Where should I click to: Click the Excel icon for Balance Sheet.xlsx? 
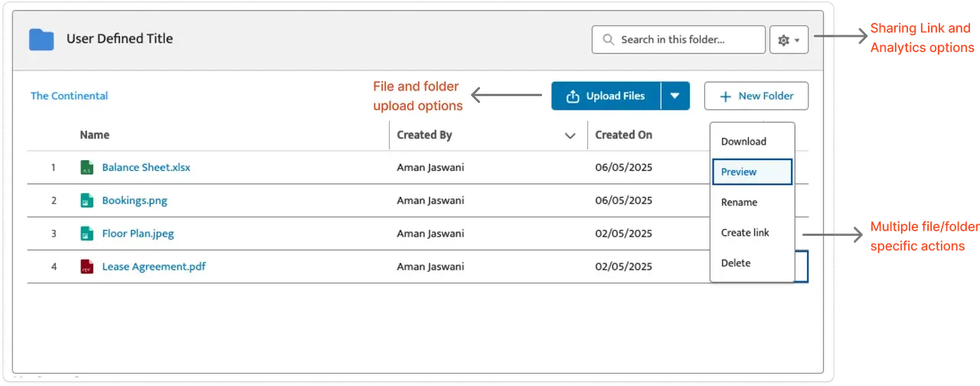coord(87,167)
